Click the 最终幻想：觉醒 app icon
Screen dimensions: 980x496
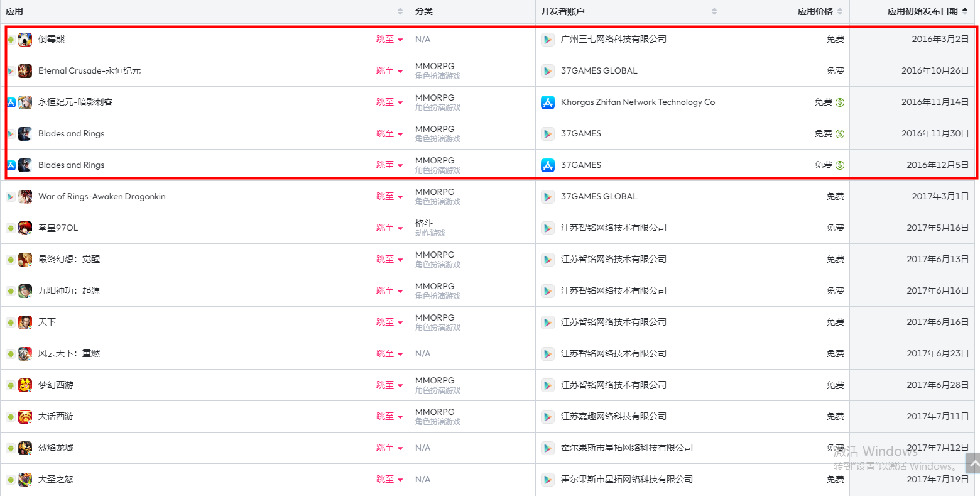[25, 260]
